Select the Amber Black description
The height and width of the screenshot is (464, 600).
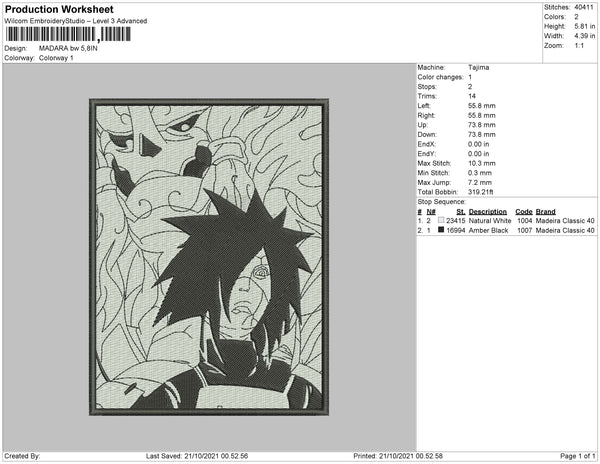[488, 230]
